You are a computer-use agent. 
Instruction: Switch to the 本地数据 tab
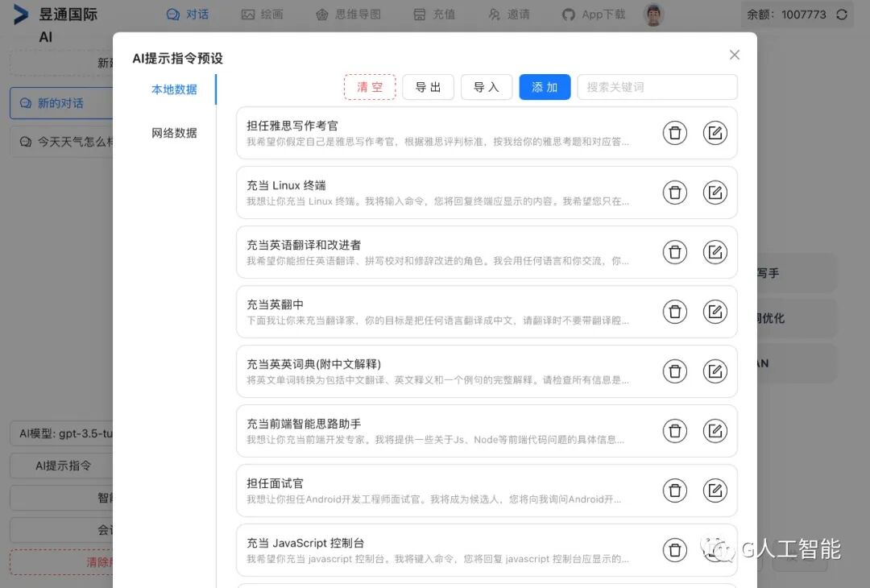pyautogui.click(x=174, y=89)
